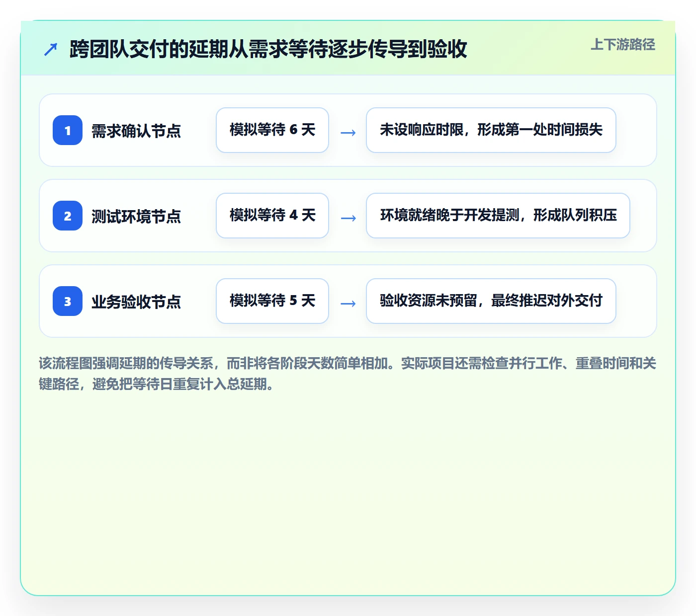Click the 未设响应时限，形成第一处时间损失 box

coord(491,130)
